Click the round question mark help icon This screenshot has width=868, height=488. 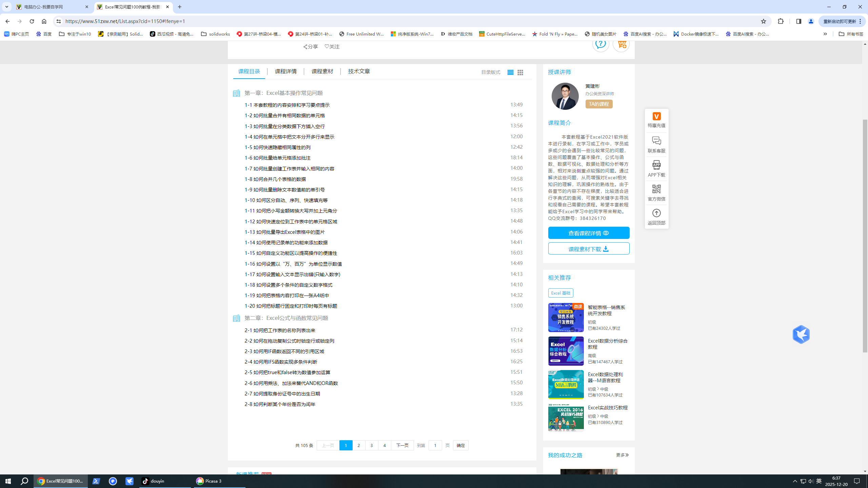click(x=600, y=44)
